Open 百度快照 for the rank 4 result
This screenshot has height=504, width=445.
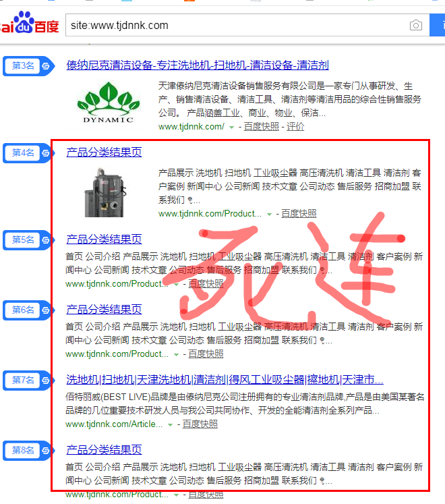[x=299, y=213]
